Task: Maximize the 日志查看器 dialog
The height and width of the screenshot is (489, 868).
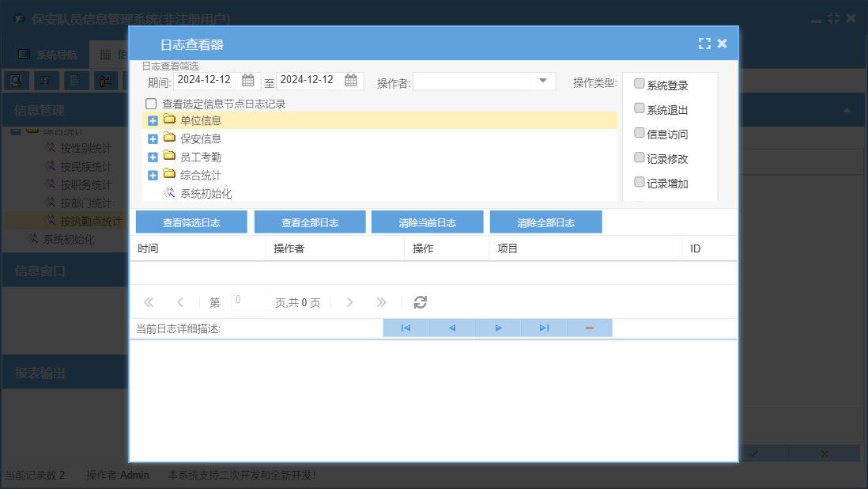Action: click(704, 44)
